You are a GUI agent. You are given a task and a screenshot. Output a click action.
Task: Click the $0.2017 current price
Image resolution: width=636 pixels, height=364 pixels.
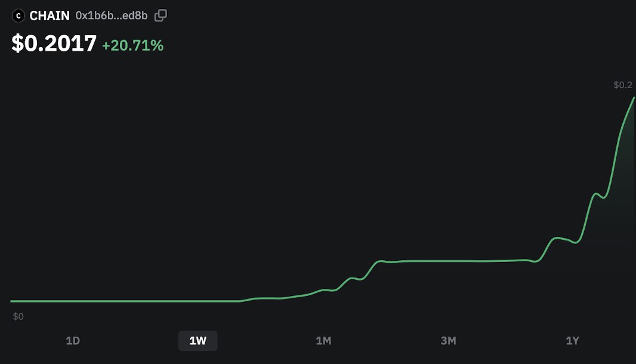tap(54, 43)
